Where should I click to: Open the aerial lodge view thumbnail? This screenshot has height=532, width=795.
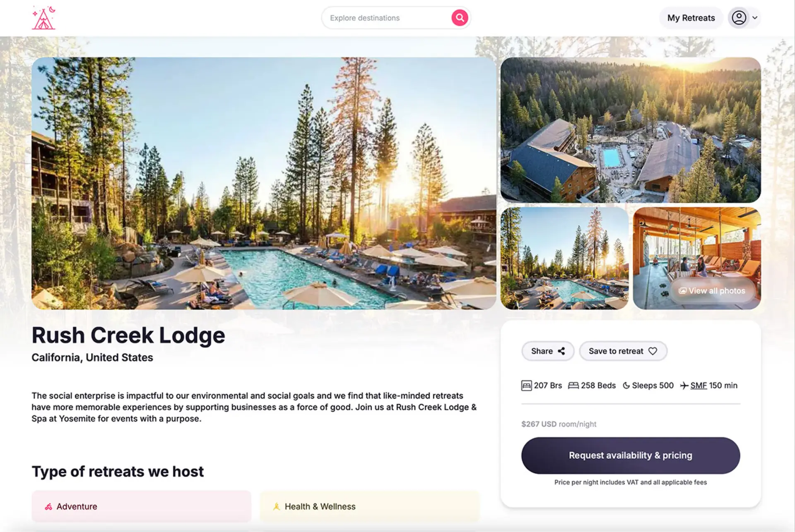pyautogui.click(x=630, y=130)
